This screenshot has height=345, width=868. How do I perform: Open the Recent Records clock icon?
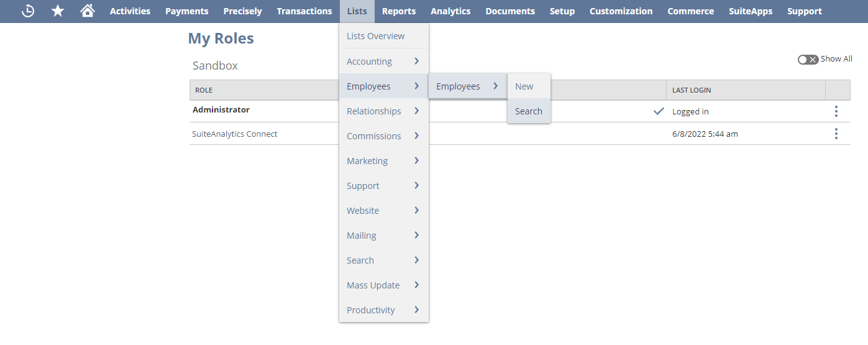tap(28, 11)
